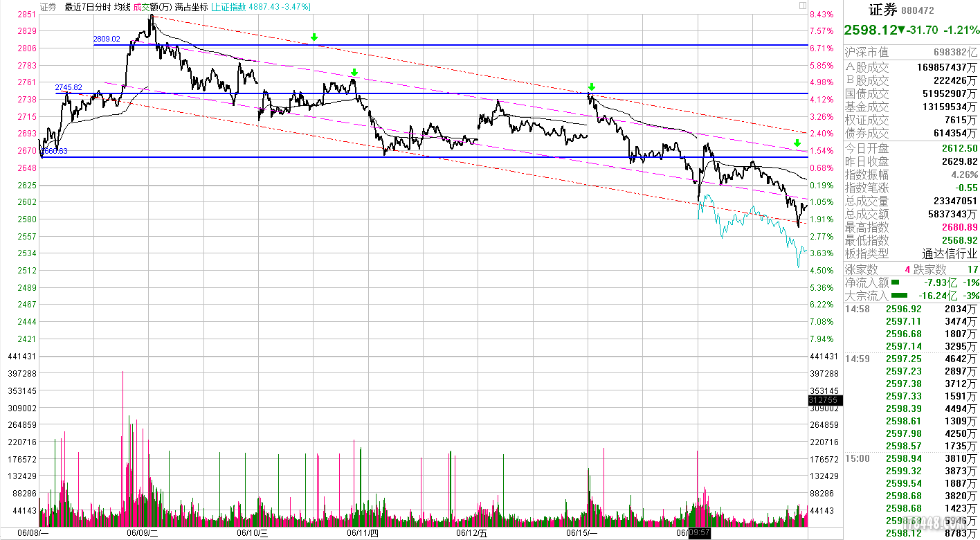980x540 pixels.
Task: Click the 净流入额 row showing -7.93亿
Action: tap(911, 282)
